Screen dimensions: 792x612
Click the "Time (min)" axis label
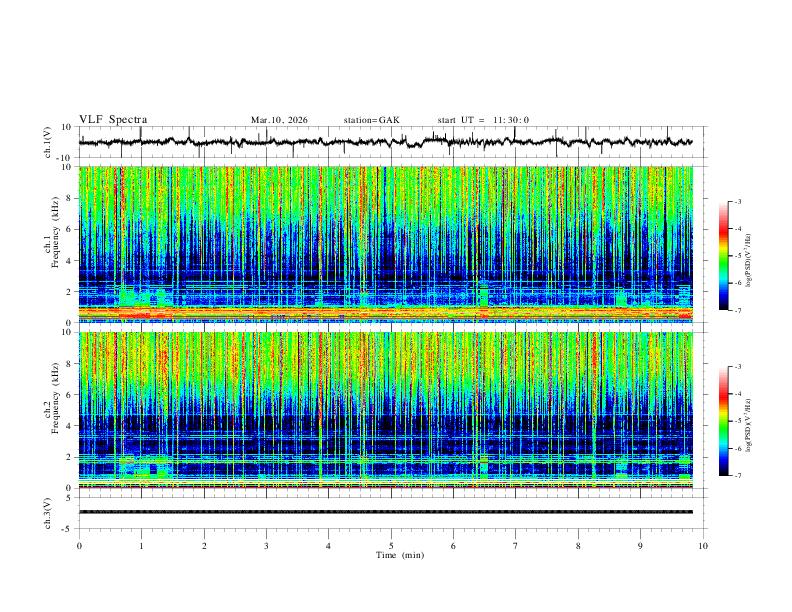coord(400,555)
